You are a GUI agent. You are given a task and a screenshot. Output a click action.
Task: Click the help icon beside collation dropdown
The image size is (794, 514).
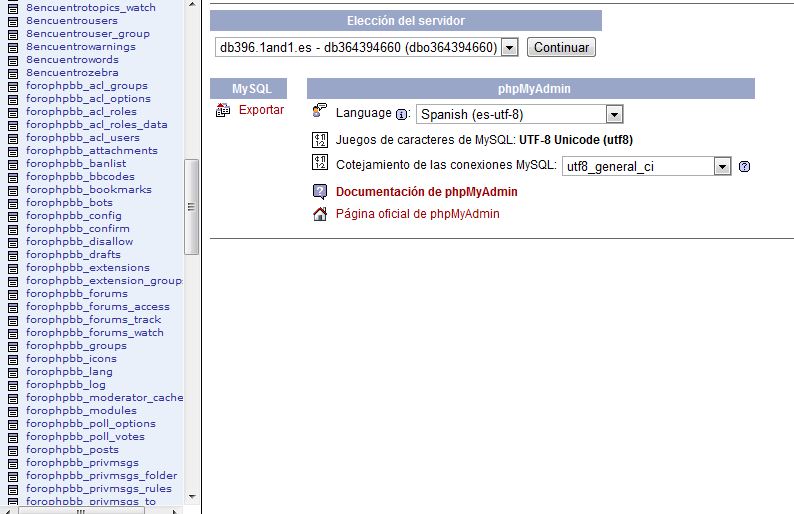tap(744, 166)
